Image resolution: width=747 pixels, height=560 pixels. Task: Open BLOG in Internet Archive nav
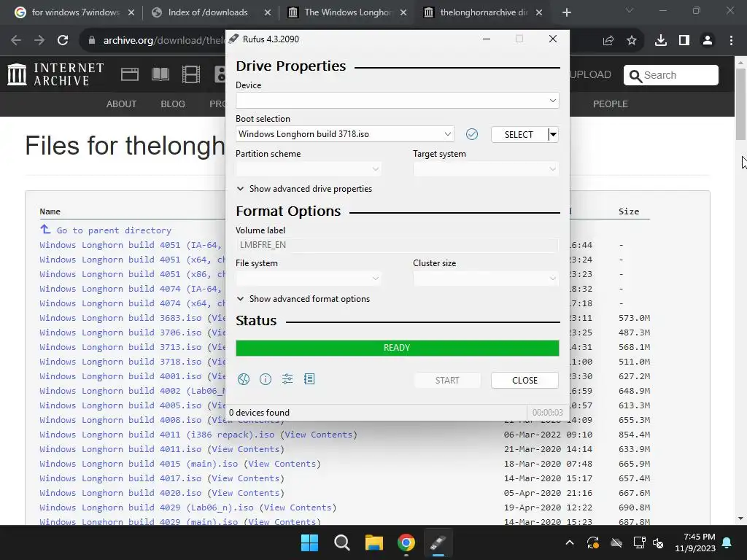click(173, 104)
